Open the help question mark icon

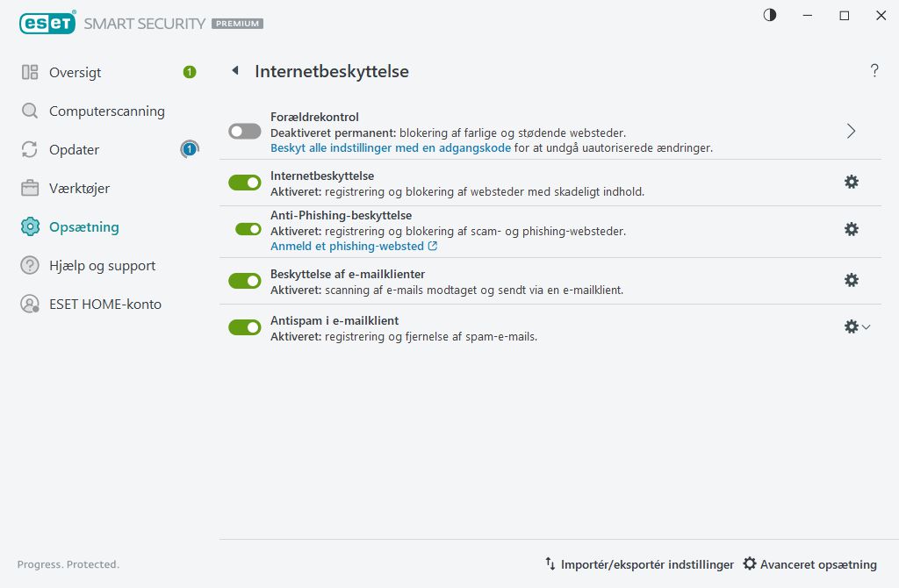tap(874, 71)
